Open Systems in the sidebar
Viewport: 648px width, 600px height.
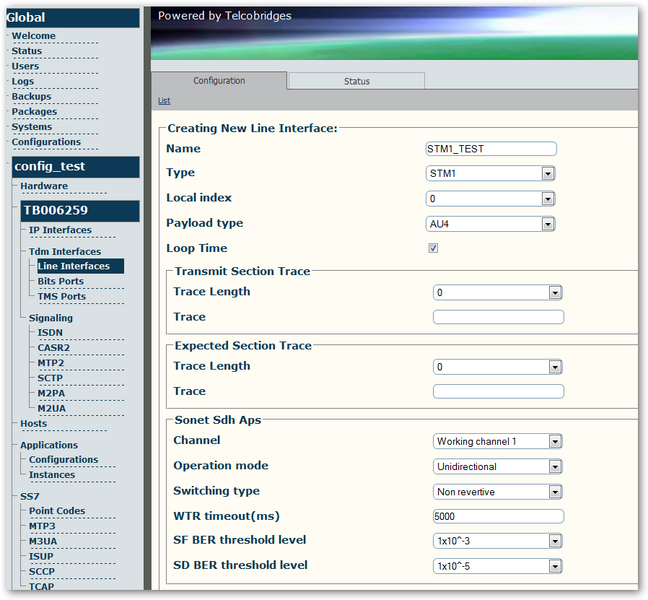(32, 127)
